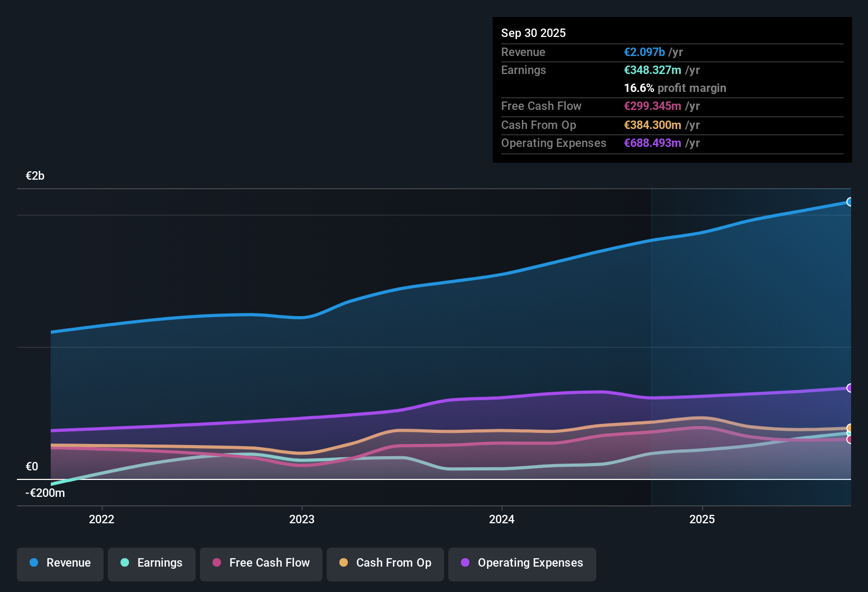Click the Cash From Op legend entry

click(x=385, y=563)
